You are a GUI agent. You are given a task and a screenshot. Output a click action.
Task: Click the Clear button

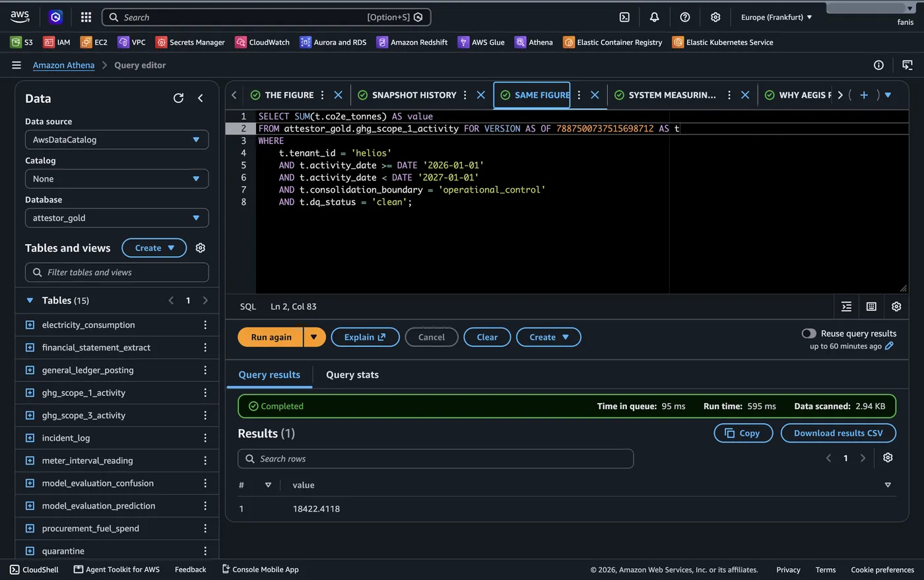click(x=487, y=337)
